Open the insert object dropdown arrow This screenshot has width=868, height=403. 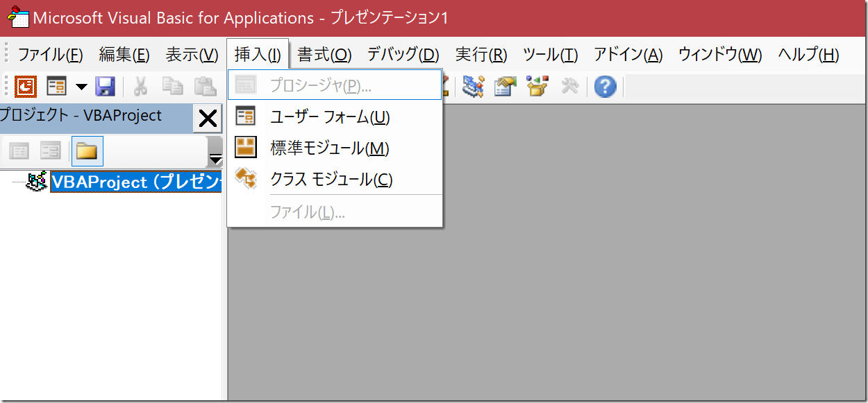pos(81,87)
